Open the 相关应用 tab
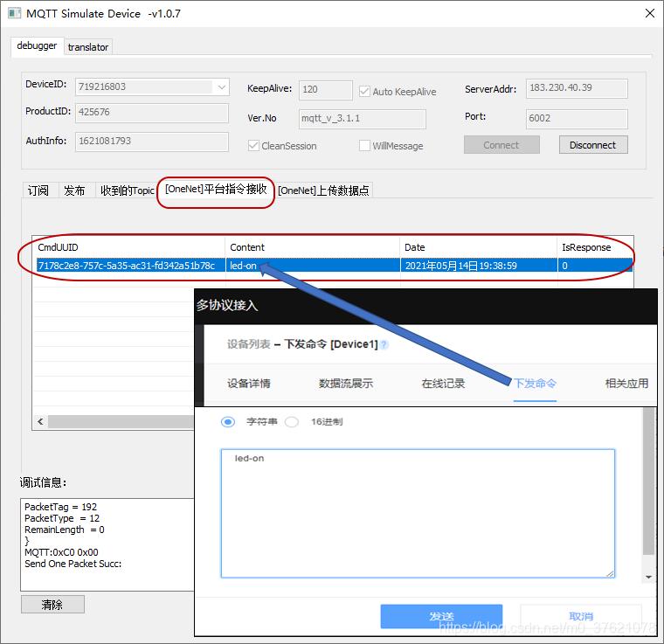 (626, 384)
